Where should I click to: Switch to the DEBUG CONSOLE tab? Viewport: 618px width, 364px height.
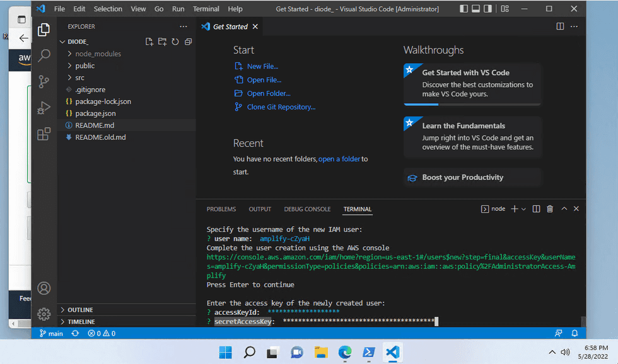tap(308, 209)
